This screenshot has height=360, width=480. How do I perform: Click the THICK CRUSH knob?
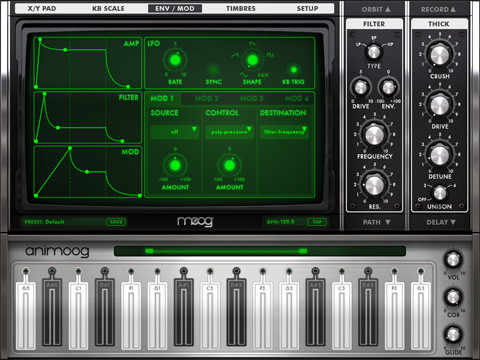pos(440,55)
